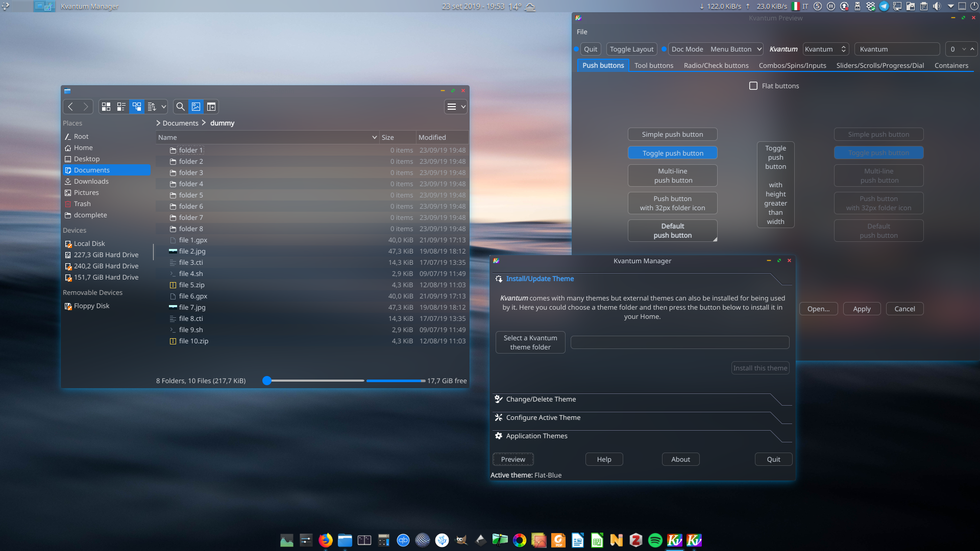The image size is (980, 551).
Task: Go back with the left arrow
Action: tap(70, 107)
